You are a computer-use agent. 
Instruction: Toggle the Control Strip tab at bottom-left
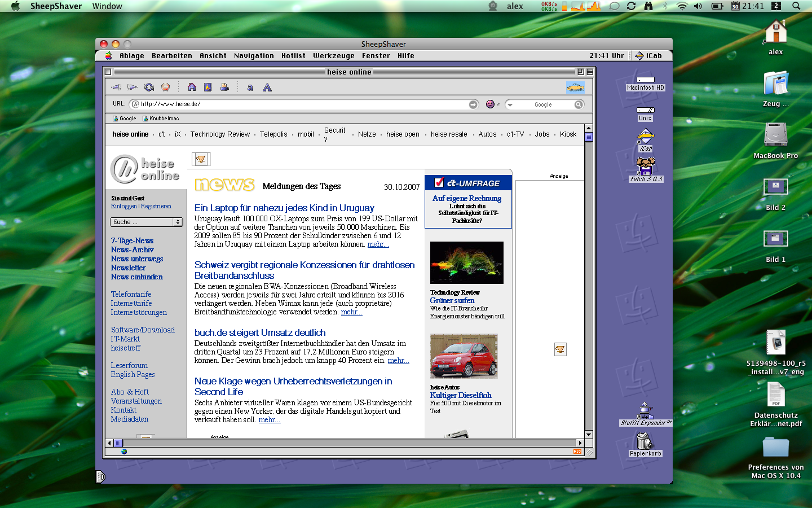pos(100,477)
